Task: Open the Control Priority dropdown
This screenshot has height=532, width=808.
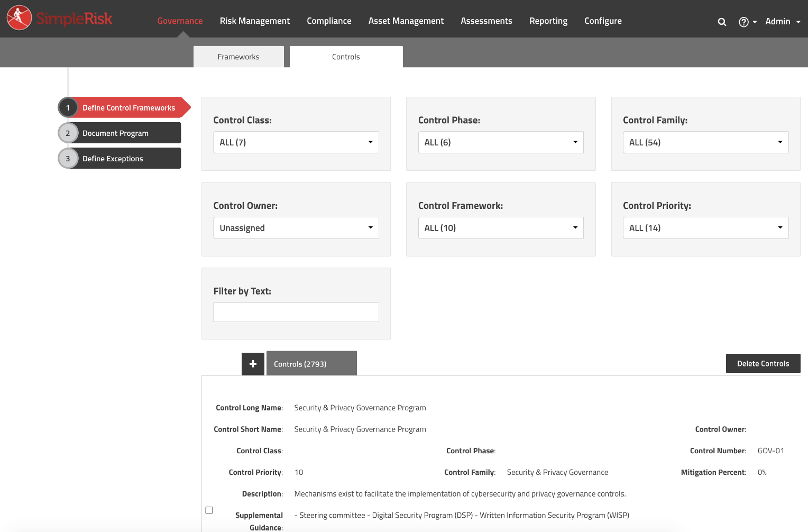Action: click(x=705, y=227)
